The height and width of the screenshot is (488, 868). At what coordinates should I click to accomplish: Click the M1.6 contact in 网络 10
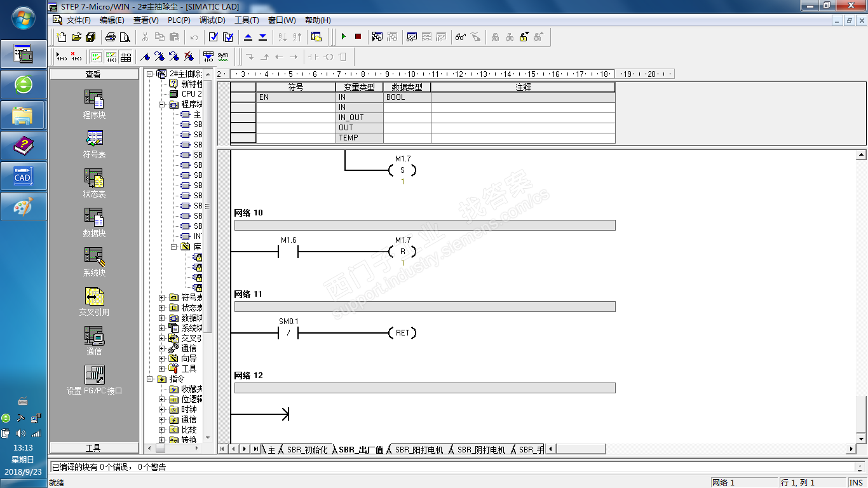pyautogui.click(x=288, y=252)
